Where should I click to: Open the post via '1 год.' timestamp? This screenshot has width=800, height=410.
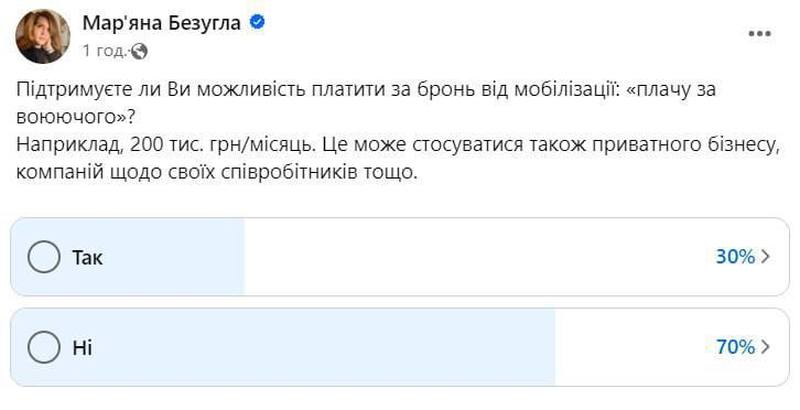coord(105,50)
